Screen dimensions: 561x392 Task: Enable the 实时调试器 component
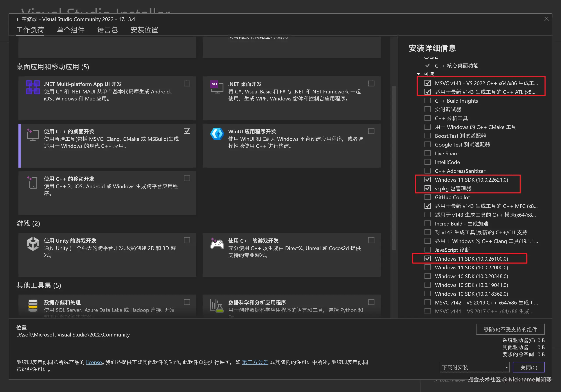click(x=427, y=109)
